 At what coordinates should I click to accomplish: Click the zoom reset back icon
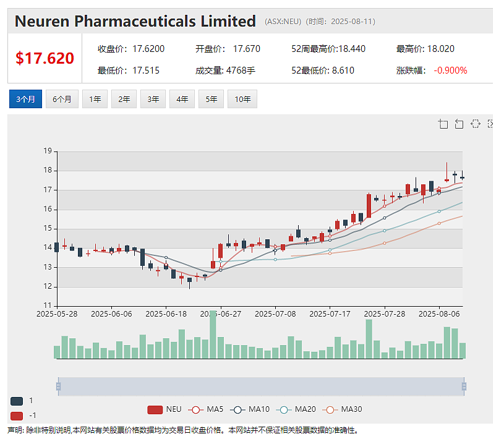click(x=459, y=124)
